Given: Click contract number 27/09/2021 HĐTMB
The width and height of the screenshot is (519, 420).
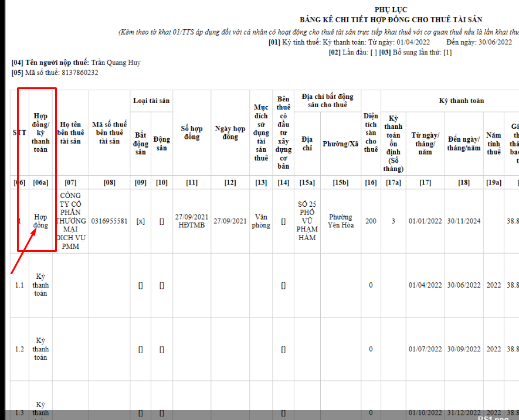Looking at the screenshot, I should click(x=190, y=221).
